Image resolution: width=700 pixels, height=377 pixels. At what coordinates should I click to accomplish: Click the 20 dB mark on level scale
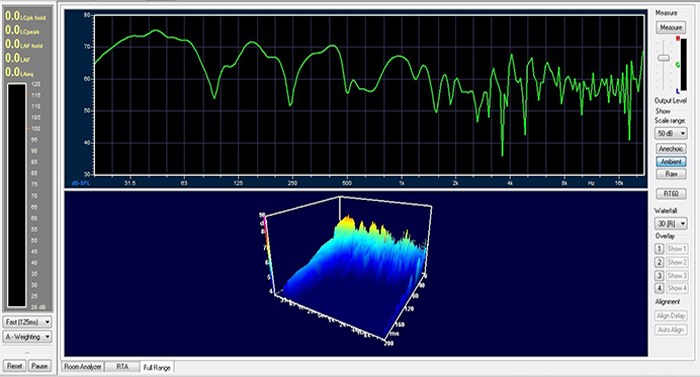(38, 307)
